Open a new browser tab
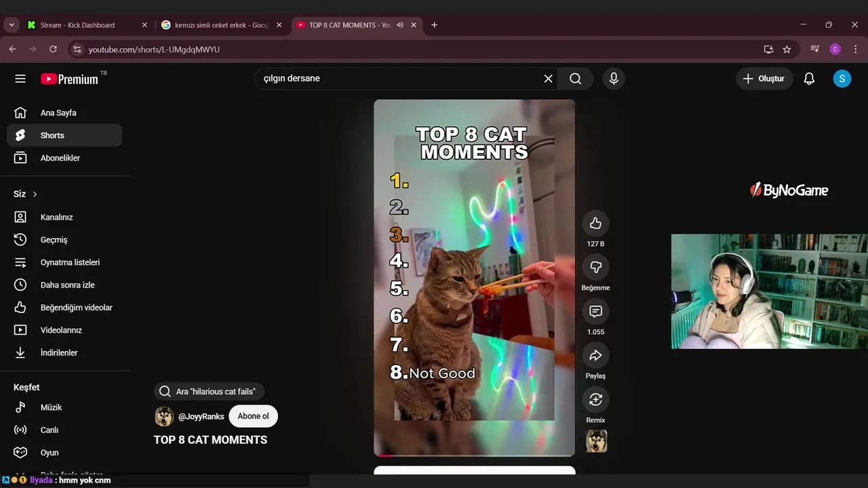This screenshot has width=868, height=488. click(435, 25)
